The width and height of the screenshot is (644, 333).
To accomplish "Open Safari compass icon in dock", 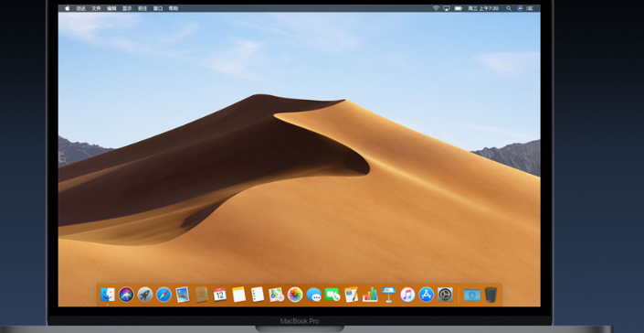I will (x=164, y=295).
